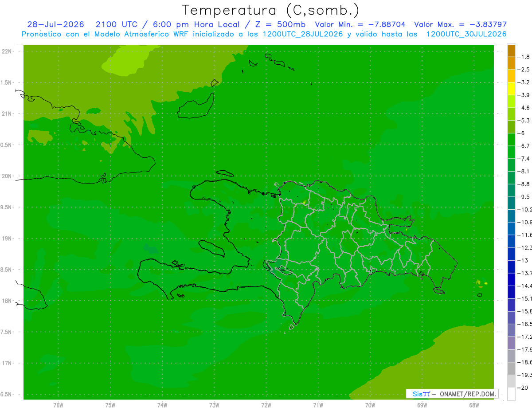Click the '-18.6' color scale label
The image size is (532, 411).
(525, 362)
